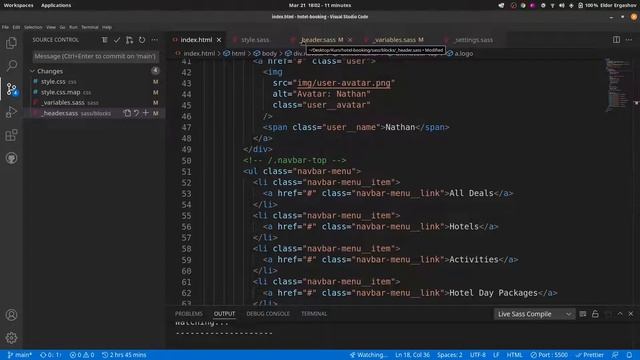Viewport: 640px width, 360px height.
Task: Close the index.html tab
Action: pos(219,40)
